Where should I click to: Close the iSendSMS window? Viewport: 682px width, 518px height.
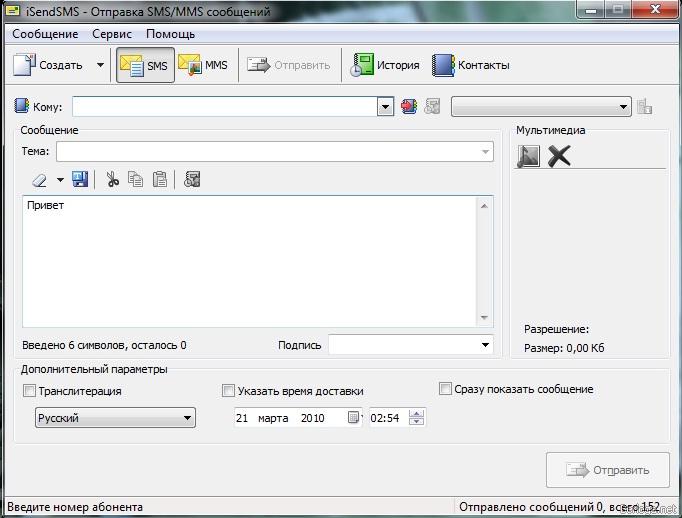655,10
